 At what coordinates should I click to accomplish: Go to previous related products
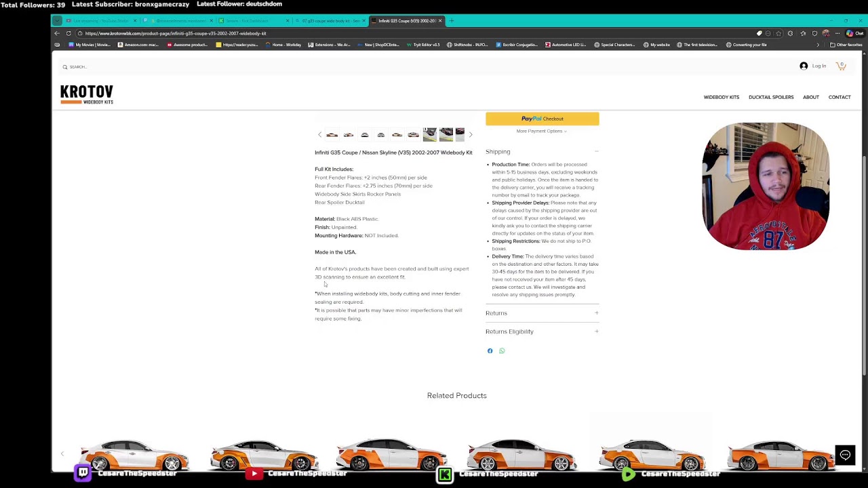pyautogui.click(x=62, y=454)
